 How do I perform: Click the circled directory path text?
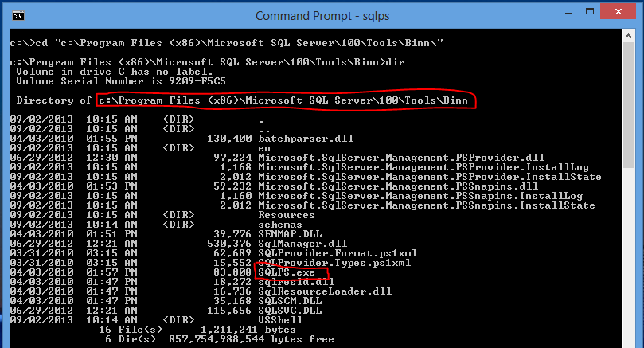(283, 100)
